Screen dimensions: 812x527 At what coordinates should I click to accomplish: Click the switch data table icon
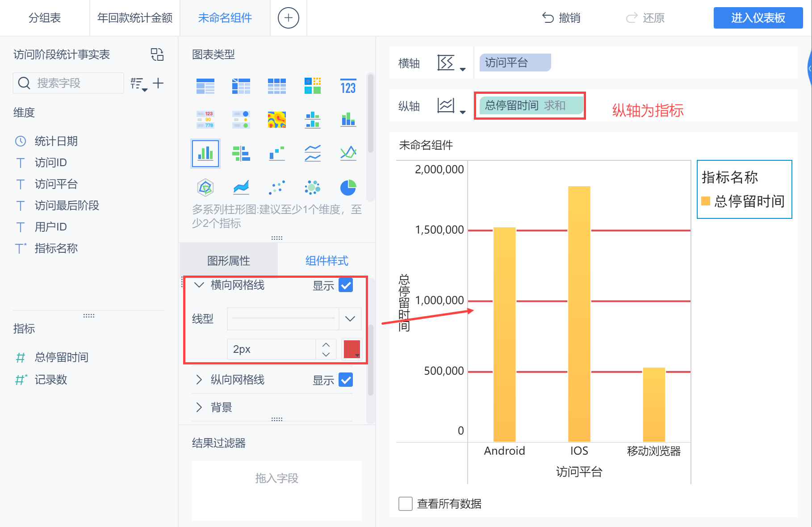[157, 54]
